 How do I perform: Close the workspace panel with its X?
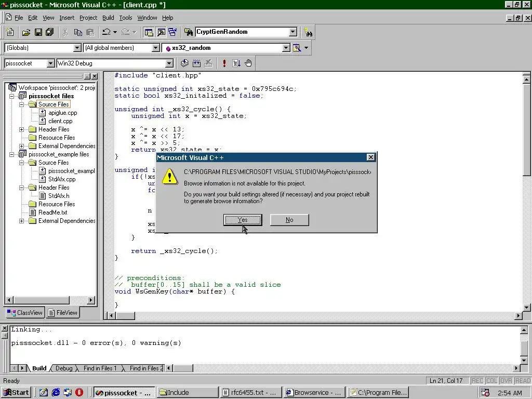coord(95,76)
